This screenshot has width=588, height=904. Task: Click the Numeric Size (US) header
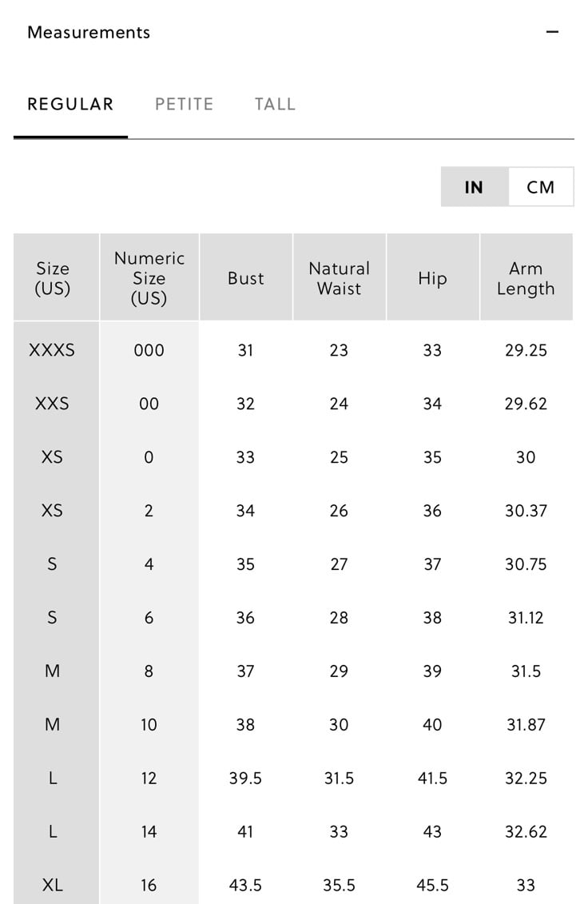coord(149,277)
